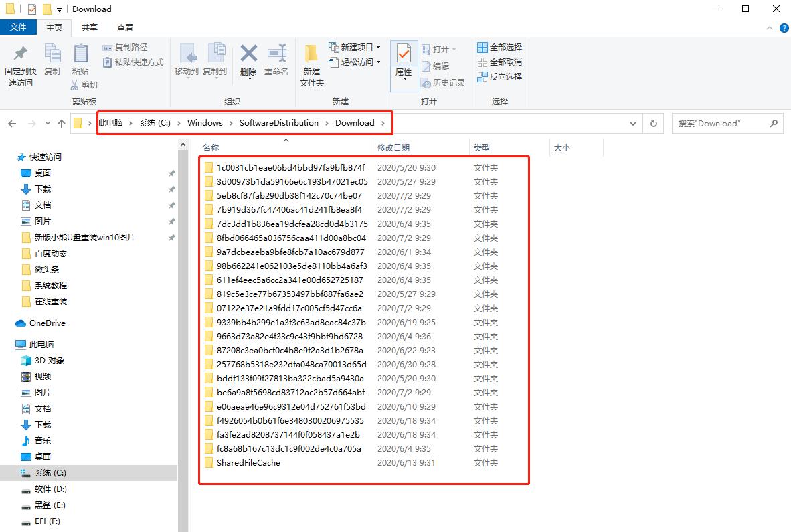
Task: Navigate to SoftwareDistribution in the address bar
Action: pos(280,123)
